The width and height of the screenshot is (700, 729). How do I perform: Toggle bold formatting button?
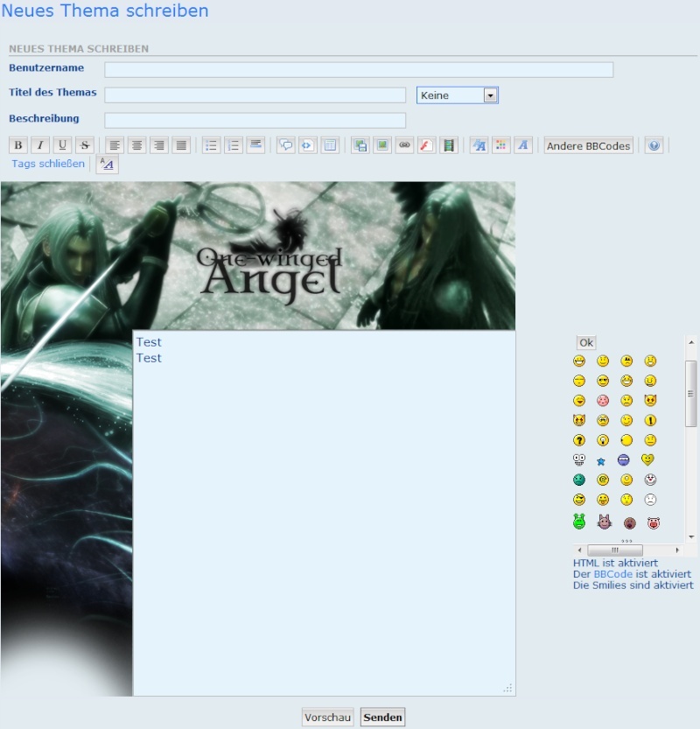(x=18, y=145)
